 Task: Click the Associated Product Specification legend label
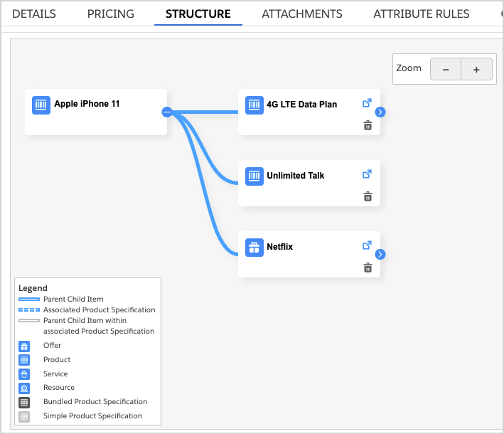[x=100, y=309]
